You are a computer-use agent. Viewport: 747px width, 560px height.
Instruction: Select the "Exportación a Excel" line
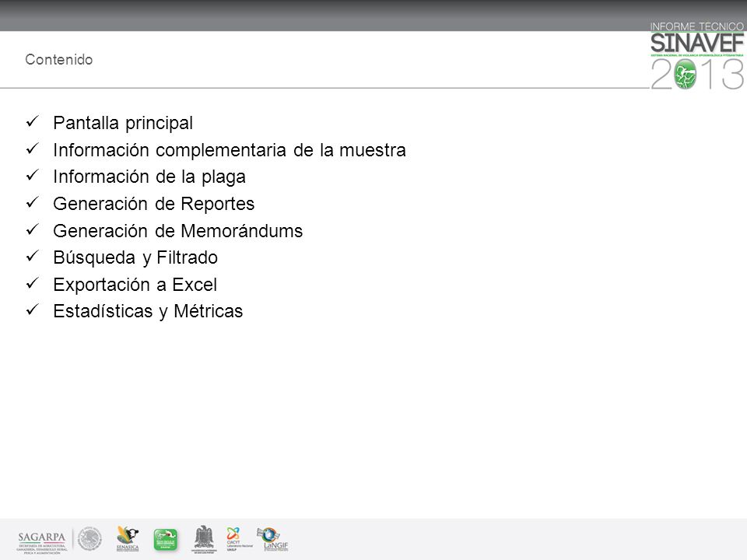(135, 285)
